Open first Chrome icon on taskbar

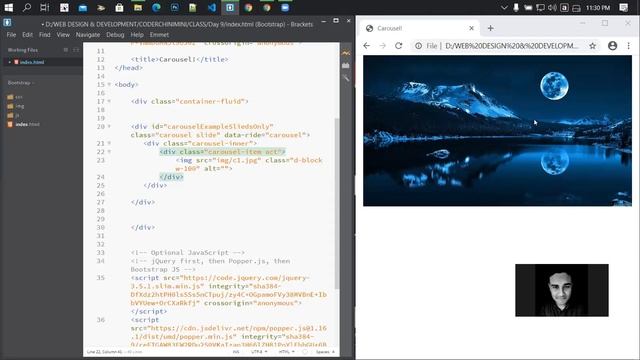248,7
